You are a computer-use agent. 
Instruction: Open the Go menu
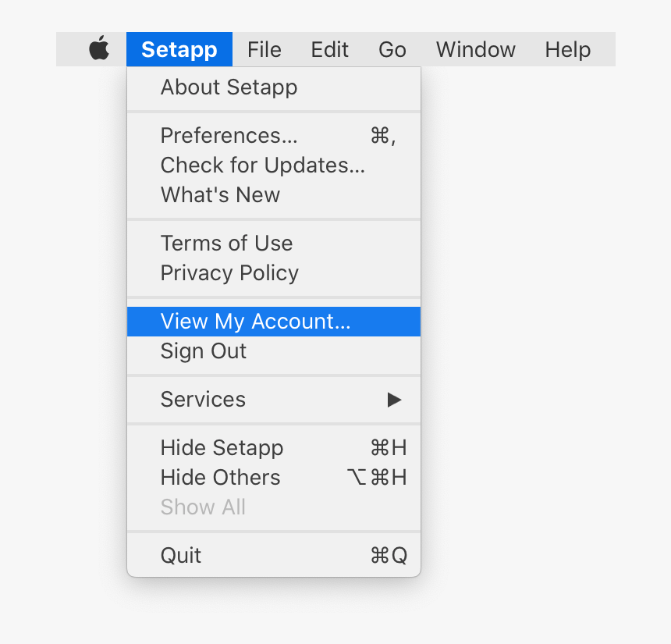392,49
